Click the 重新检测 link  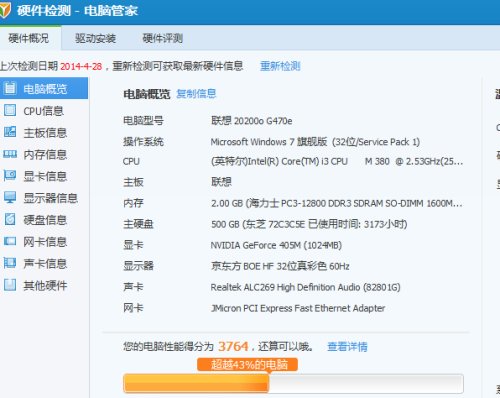[x=280, y=66]
